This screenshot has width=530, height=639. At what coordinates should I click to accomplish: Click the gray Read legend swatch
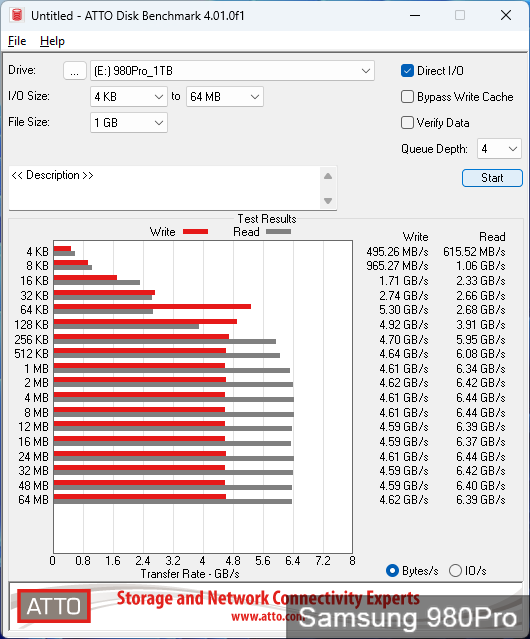[x=278, y=231]
